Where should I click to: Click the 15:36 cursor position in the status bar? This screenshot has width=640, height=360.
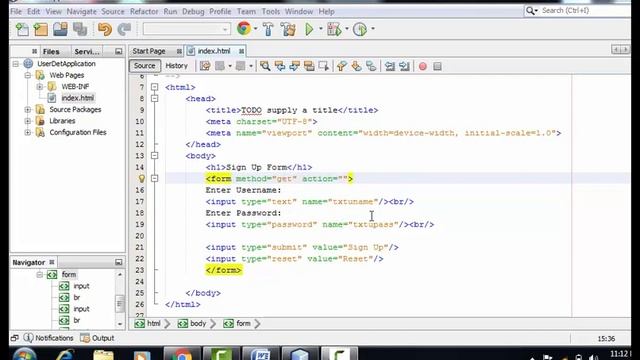pos(606,338)
